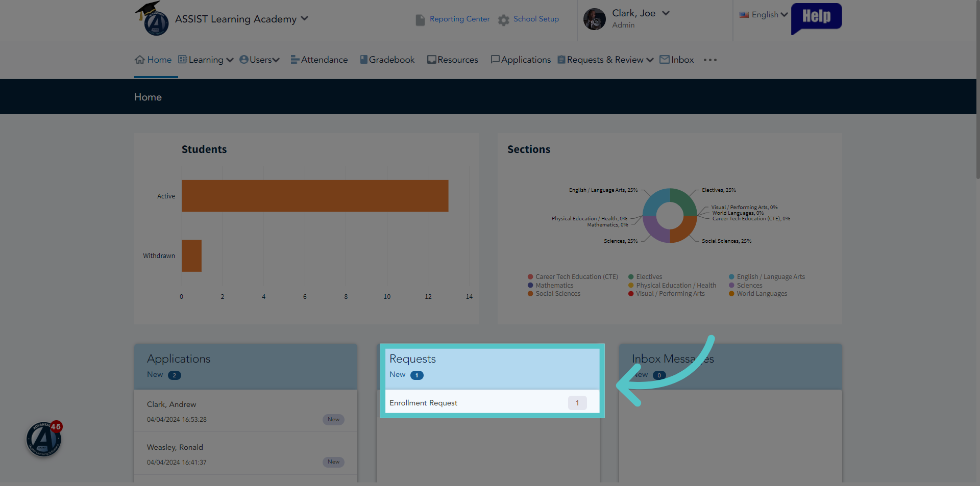Open Weasley, Ronald application row
Image resolution: width=980 pixels, height=486 pixels.
pos(246,454)
